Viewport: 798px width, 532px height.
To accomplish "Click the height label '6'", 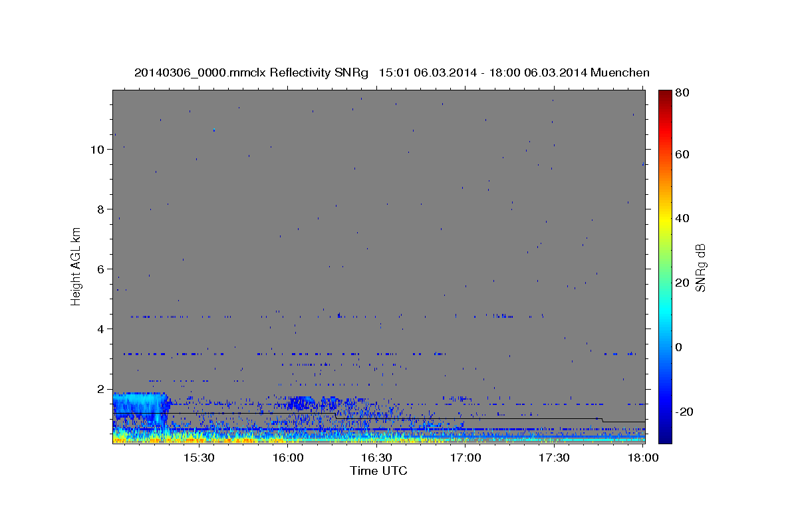I will 100,269.
